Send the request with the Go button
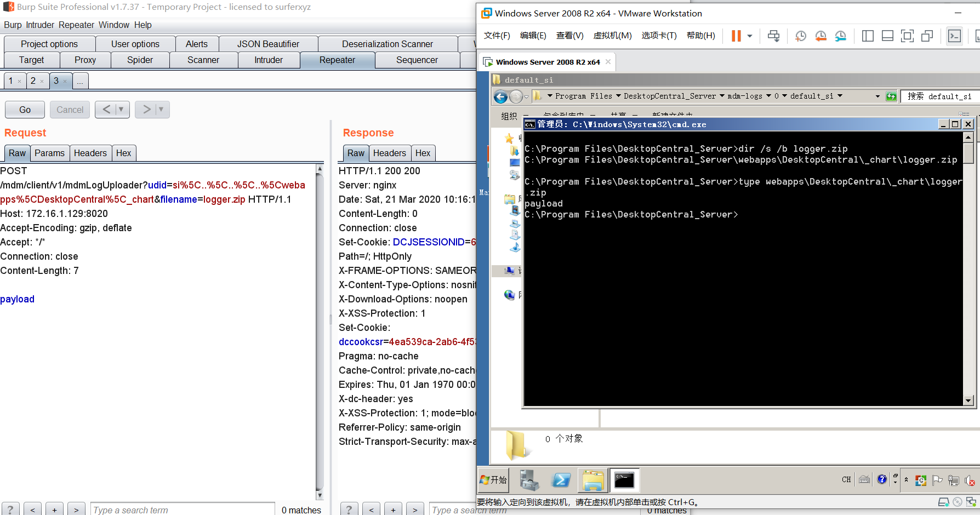 pyautogui.click(x=25, y=110)
